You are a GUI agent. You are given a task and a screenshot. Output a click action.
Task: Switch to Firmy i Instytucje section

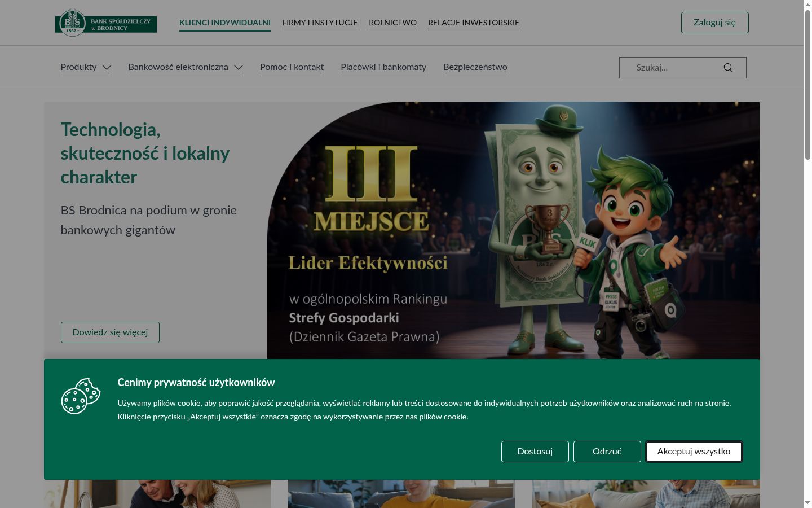tap(320, 23)
